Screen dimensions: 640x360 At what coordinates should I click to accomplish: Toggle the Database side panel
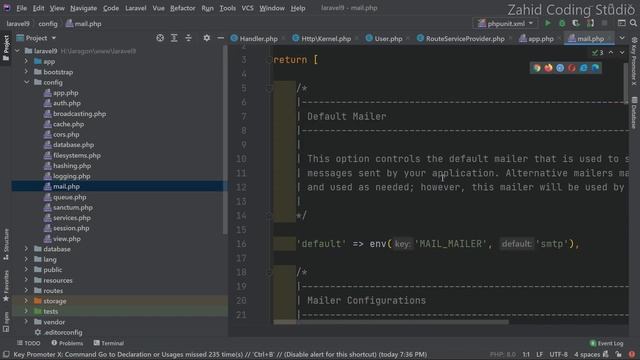coord(634,113)
